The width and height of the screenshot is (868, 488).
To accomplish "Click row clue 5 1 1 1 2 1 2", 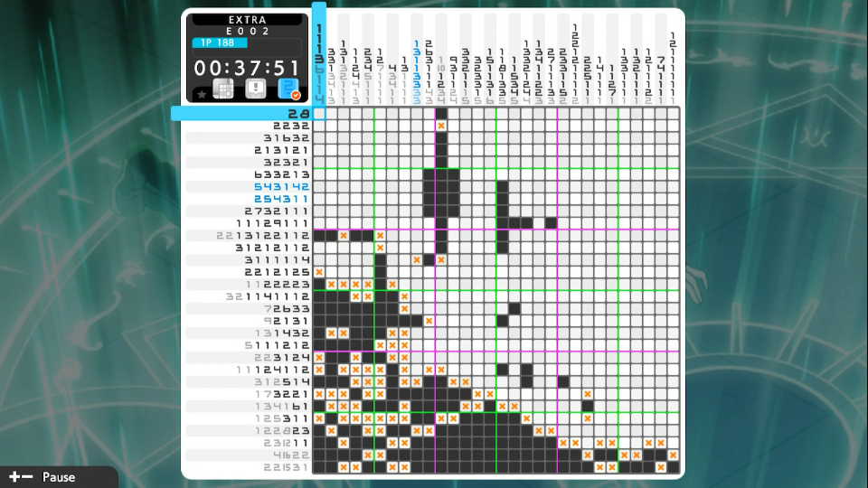I will click(x=278, y=344).
